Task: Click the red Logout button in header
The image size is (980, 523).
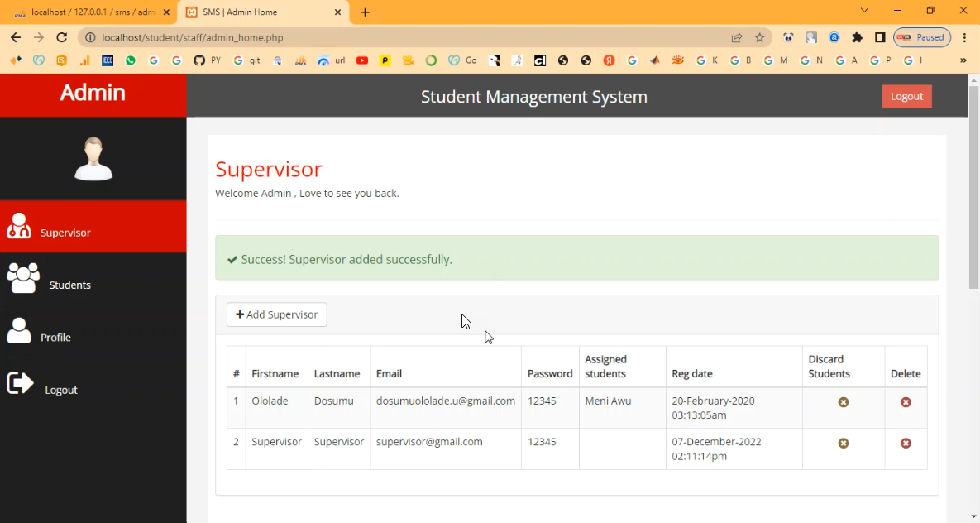Action: coord(906,96)
